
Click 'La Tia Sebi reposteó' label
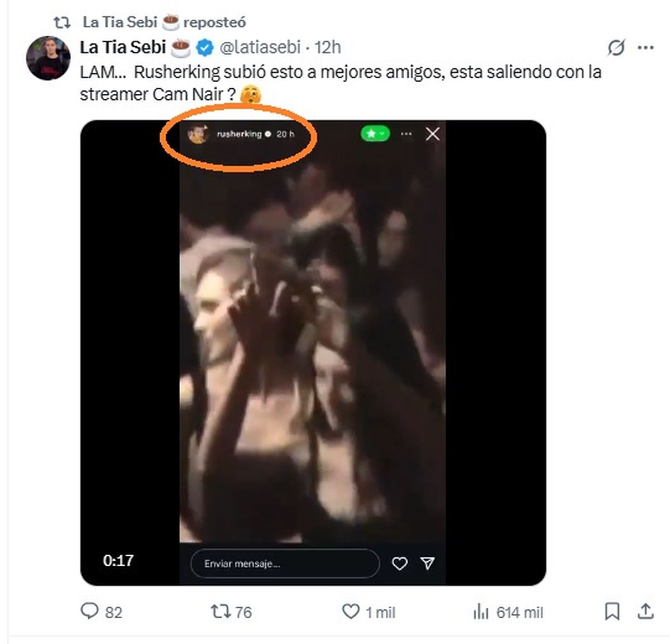tap(164, 22)
